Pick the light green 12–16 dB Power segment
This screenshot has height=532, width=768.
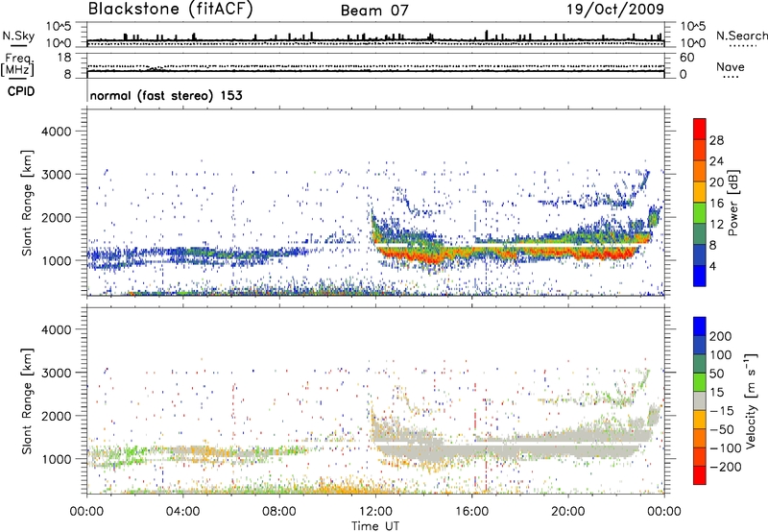point(700,213)
